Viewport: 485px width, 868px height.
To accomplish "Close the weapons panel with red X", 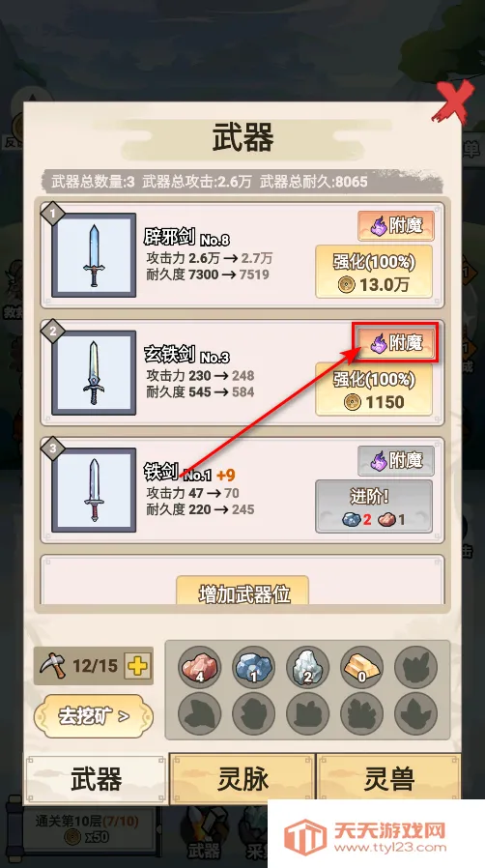I will click(453, 101).
